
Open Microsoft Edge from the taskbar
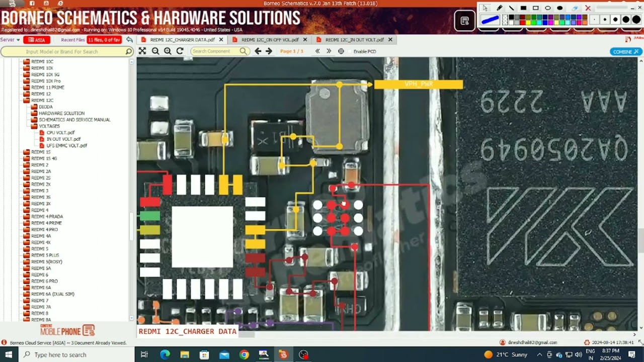(165, 354)
